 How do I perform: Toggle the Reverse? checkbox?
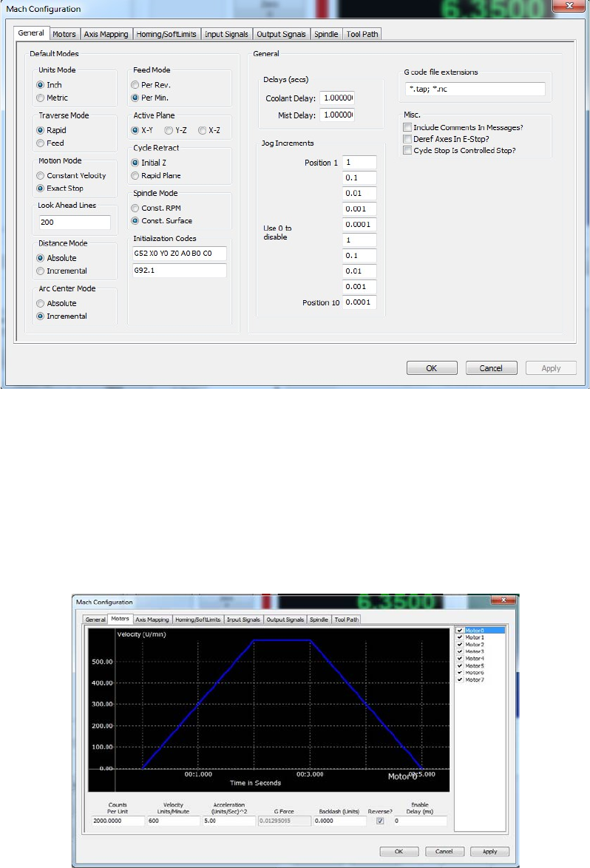pyautogui.click(x=380, y=821)
